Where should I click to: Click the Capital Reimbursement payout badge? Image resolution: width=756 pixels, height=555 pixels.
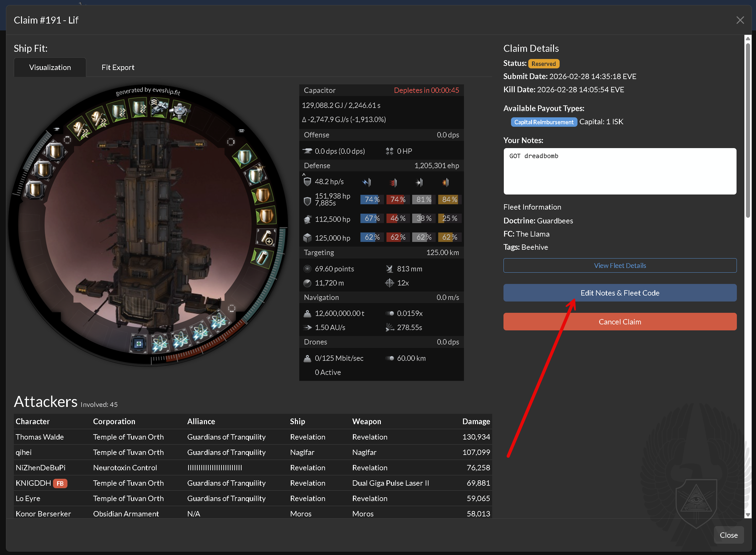(x=543, y=122)
